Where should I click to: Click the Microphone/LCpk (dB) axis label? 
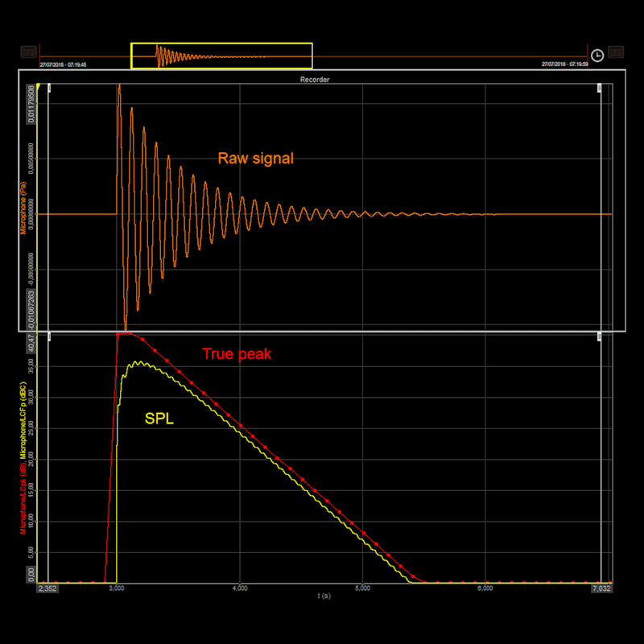point(23,497)
